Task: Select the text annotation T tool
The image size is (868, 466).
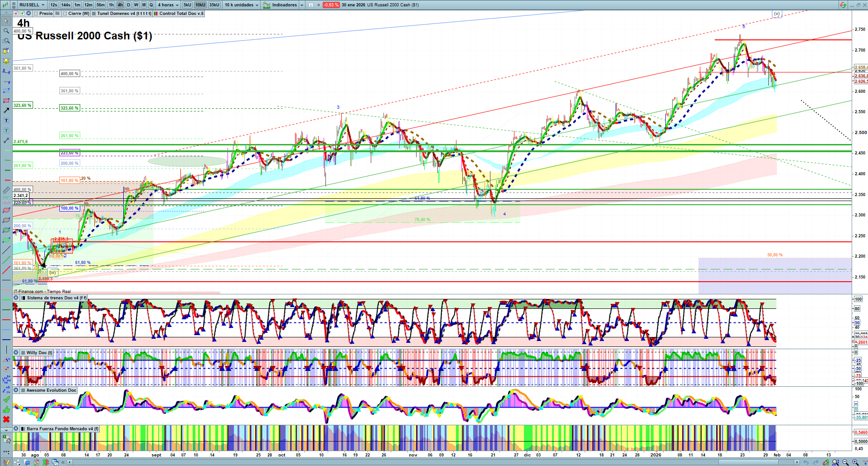Action: (x=6, y=120)
